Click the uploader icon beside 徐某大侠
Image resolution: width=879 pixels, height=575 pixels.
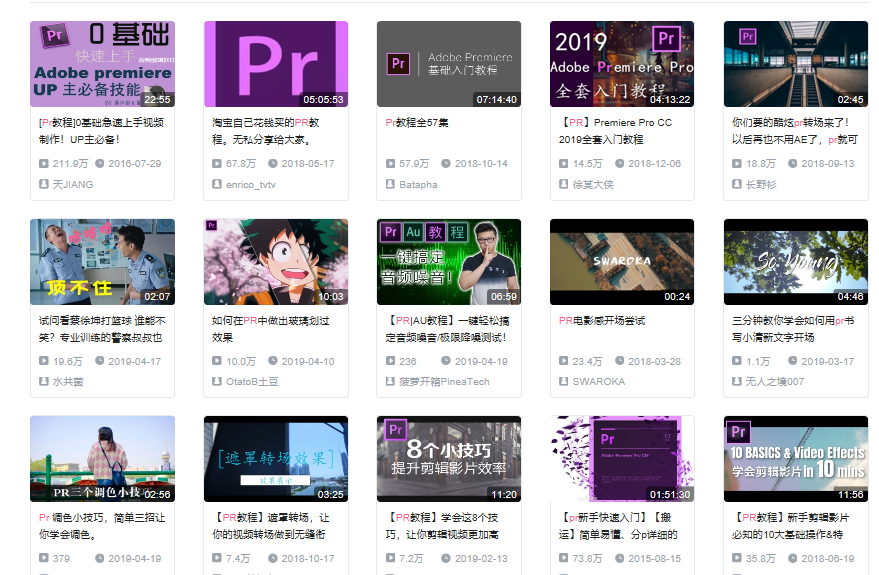[x=563, y=184]
